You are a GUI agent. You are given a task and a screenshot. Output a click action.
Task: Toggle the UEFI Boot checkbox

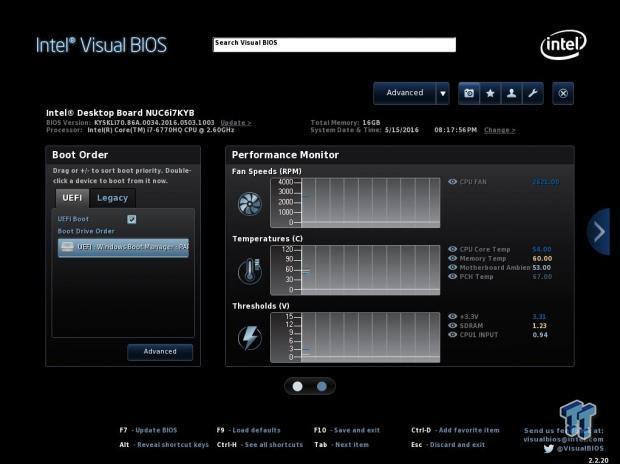[x=132, y=219]
